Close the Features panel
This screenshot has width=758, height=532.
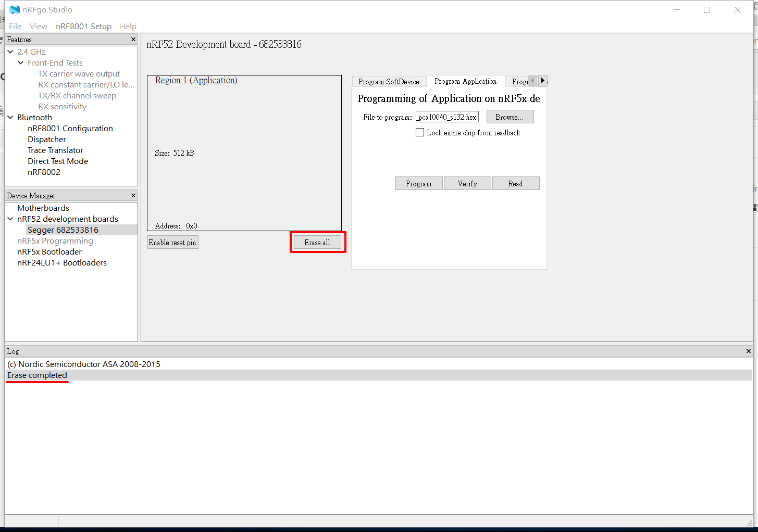pyautogui.click(x=133, y=39)
